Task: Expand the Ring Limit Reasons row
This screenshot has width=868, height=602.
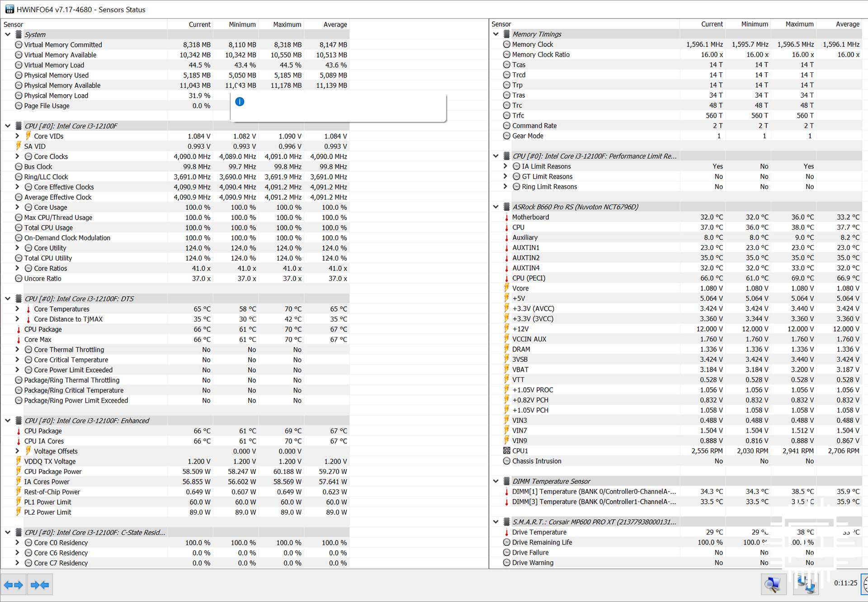Action: pos(505,186)
